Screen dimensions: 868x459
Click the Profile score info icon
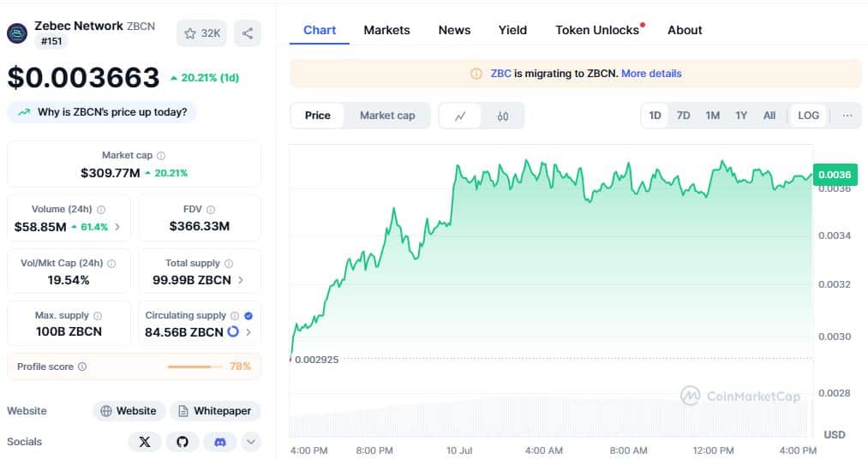click(82, 367)
